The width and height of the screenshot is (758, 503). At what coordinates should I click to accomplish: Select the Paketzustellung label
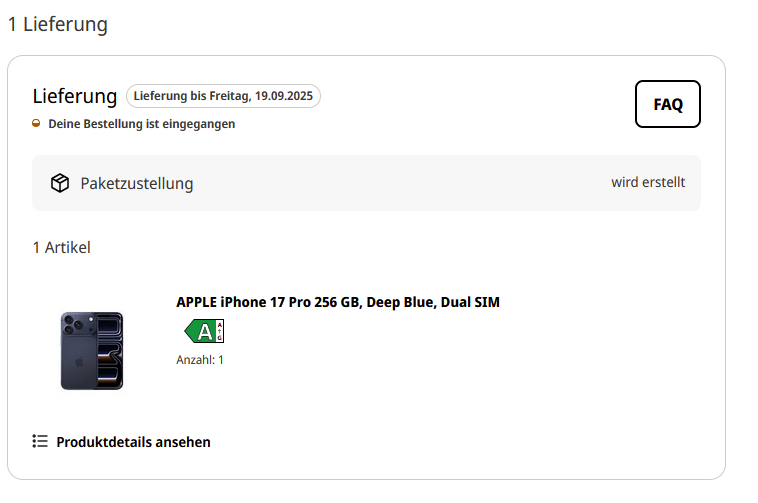[137, 184]
